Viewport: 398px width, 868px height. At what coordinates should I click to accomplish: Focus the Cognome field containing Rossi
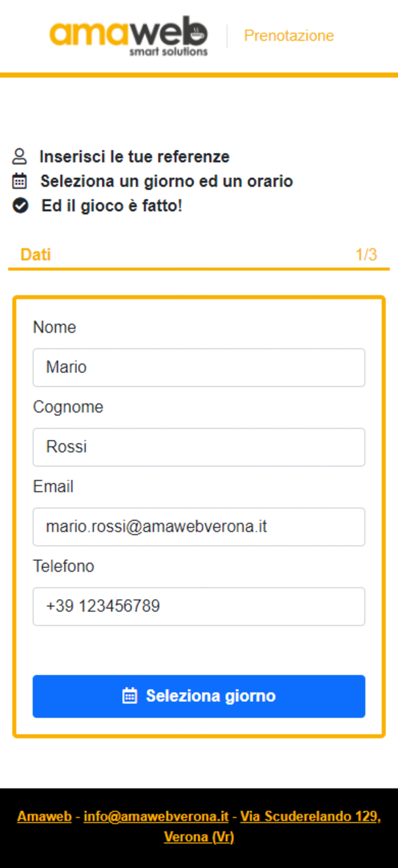coord(199,447)
